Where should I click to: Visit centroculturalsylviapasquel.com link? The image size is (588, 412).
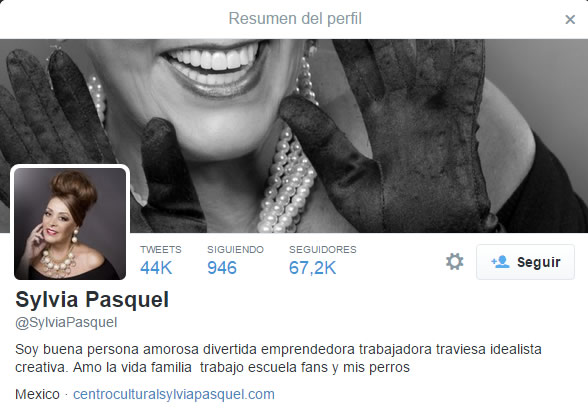[x=174, y=394]
